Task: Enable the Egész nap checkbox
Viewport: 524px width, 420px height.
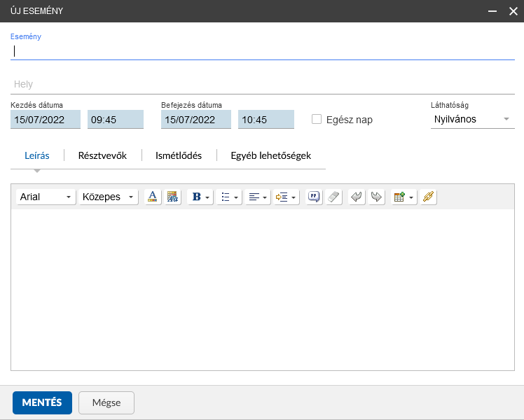Action: pyautogui.click(x=317, y=119)
